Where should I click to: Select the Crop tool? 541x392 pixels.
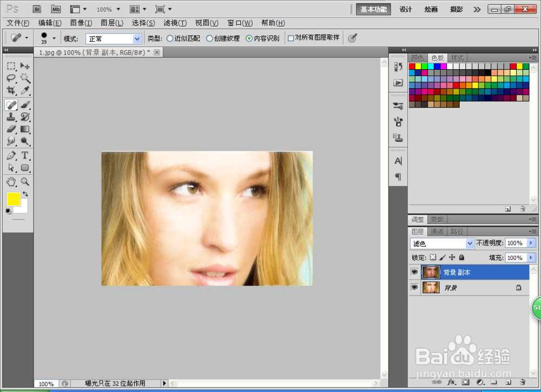point(11,90)
